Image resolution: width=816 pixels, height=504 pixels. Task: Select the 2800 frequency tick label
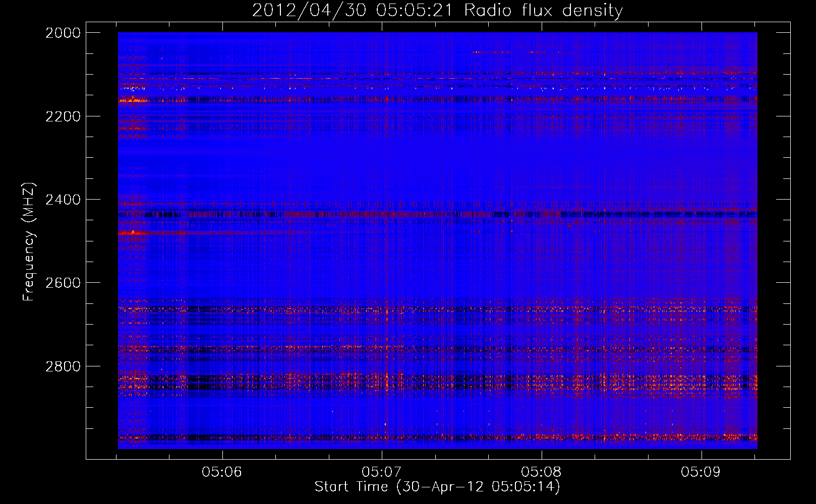63,366
